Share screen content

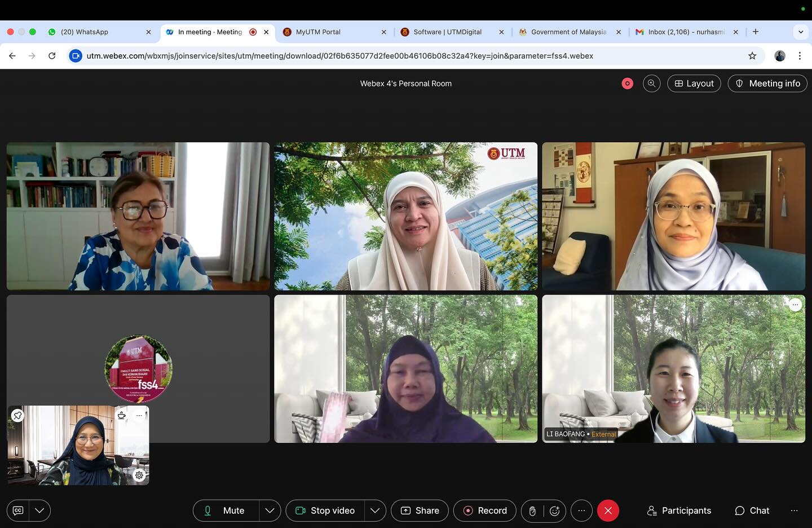(420, 511)
